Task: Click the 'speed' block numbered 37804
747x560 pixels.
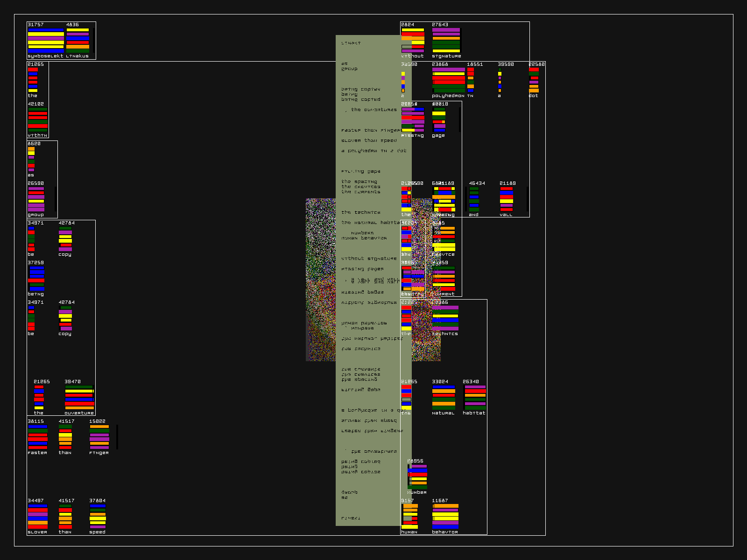Action: [98, 517]
